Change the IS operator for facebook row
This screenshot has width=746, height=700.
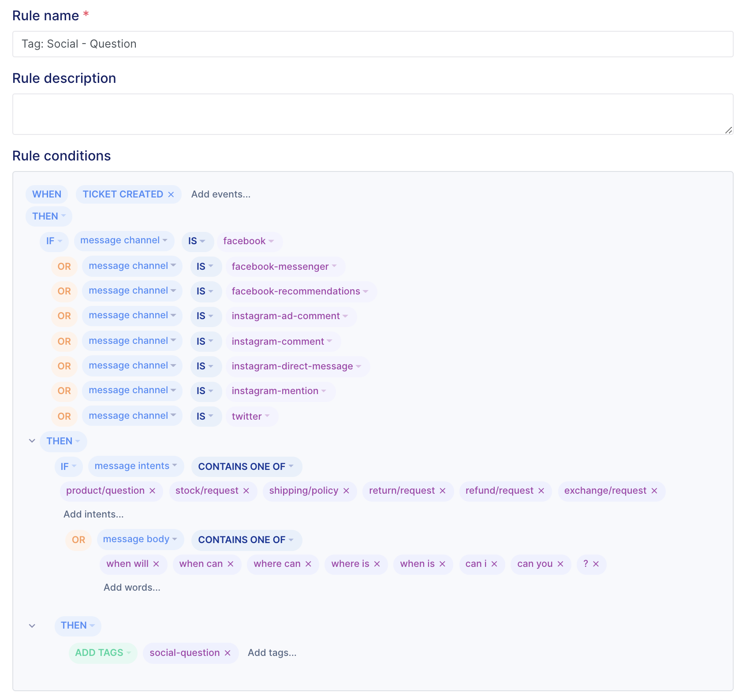198,241
